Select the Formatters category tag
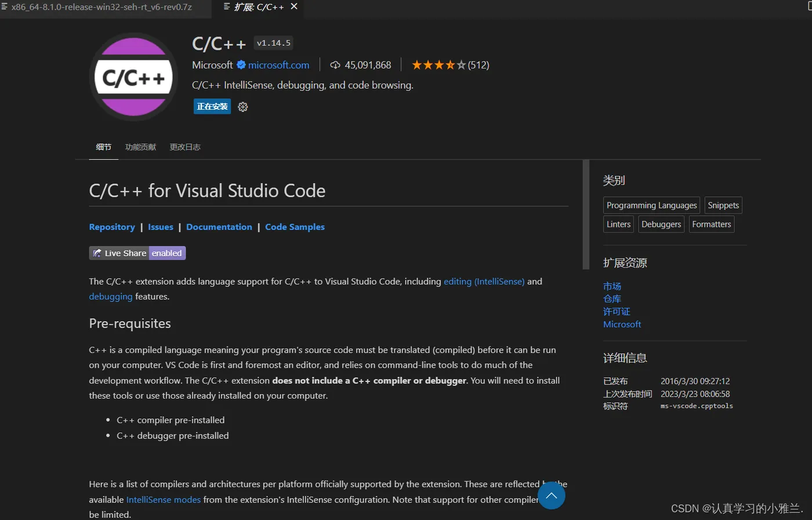Image resolution: width=812 pixels, height=520 pixels. 712,224
